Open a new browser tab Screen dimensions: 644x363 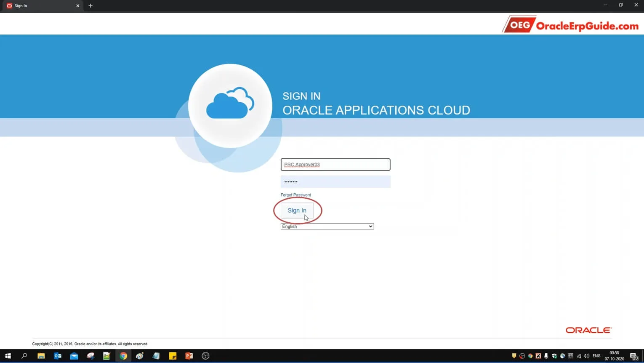point(90,6)
